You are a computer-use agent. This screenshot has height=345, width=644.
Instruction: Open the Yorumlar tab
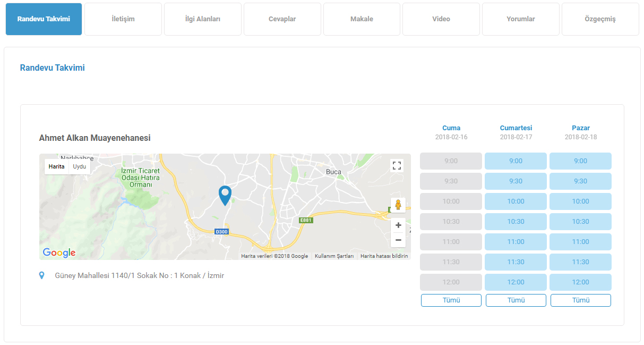[520, 19]
